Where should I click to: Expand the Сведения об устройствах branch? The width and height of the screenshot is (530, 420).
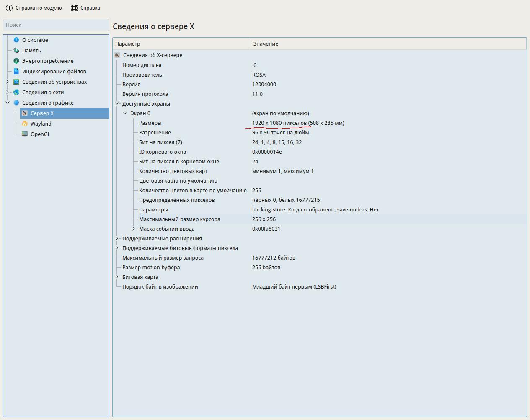(x=8, y=82)
